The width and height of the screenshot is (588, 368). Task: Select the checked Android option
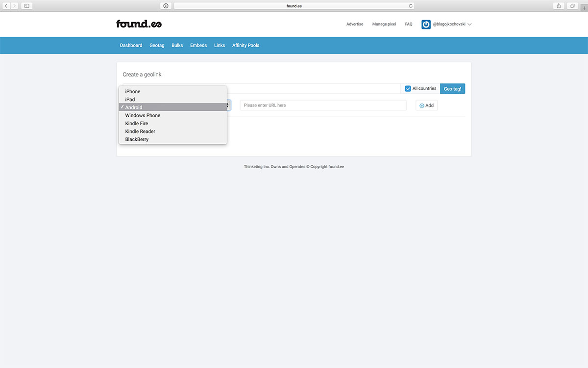(x=172, y=107)
